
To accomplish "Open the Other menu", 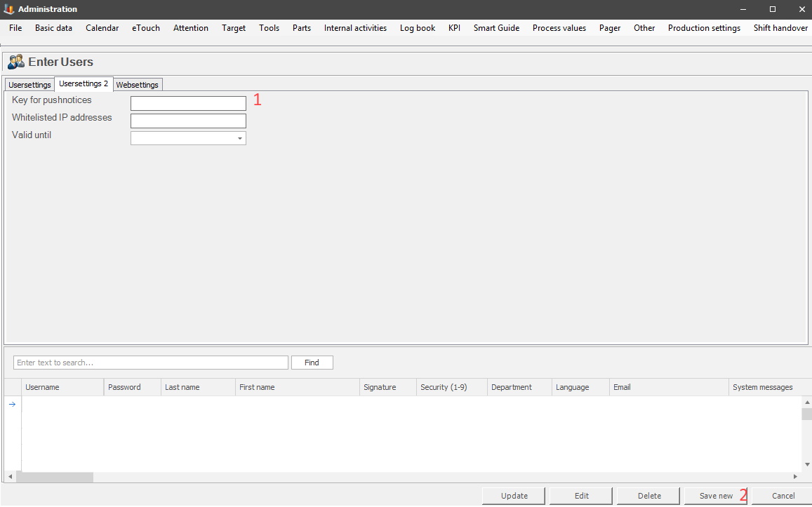I will 644,28.
